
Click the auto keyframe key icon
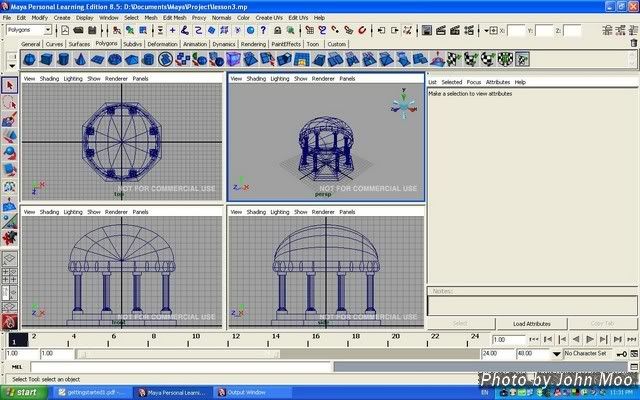[621, 354]
